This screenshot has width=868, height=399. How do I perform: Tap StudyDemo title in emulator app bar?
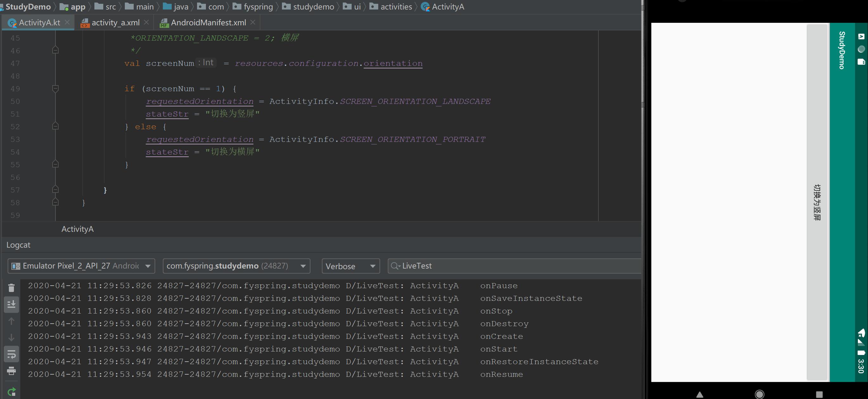coord(842,50)
